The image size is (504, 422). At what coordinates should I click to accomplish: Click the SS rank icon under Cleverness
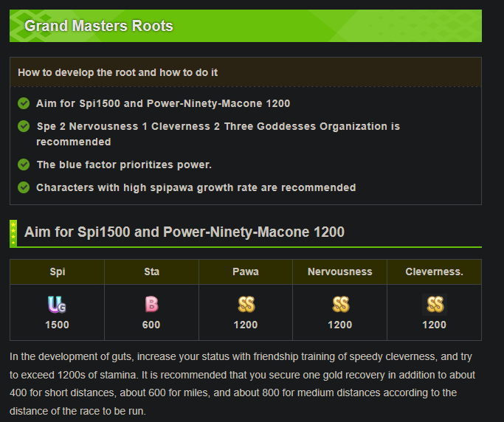click(435, 305)
